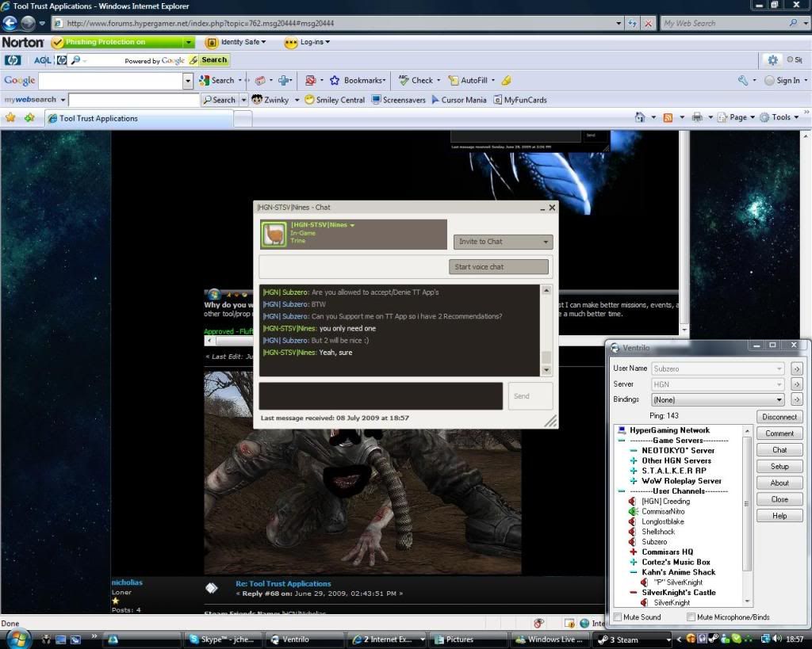Click Nines' avatar in the Steam chat
Screen dimensions: 812x649
point(274,235)
